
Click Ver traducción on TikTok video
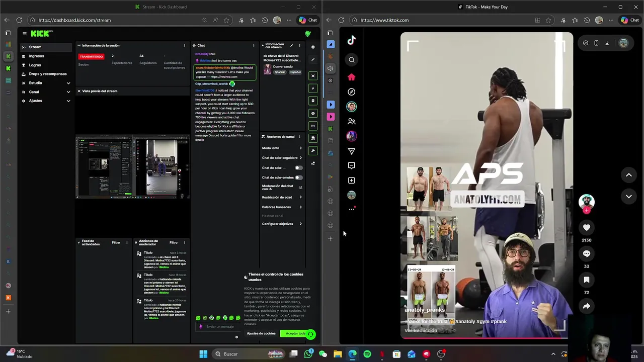coord(421,330)
